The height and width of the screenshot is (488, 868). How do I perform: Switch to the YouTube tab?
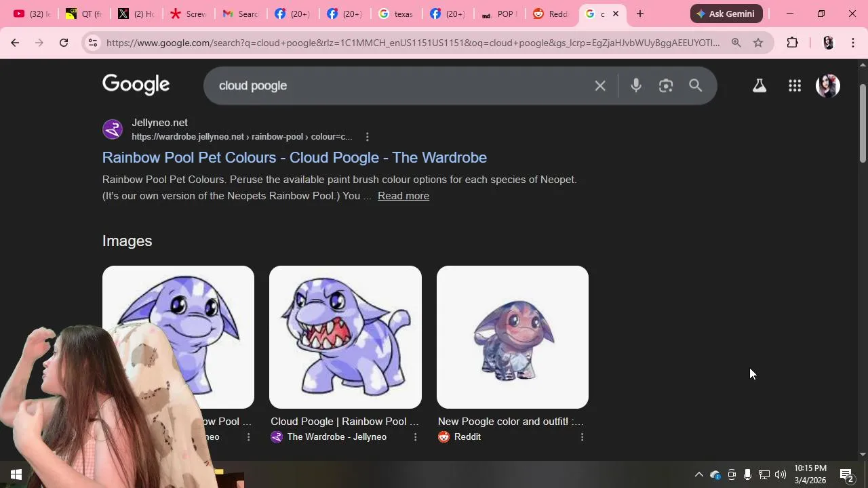click(31, 14)
